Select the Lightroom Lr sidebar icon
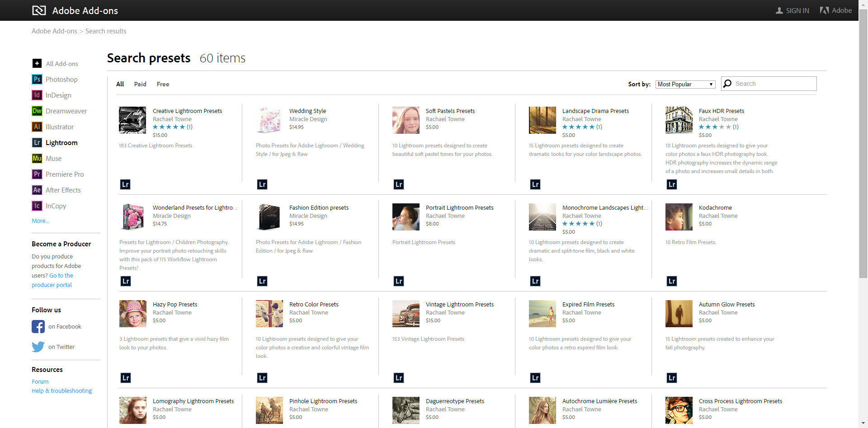 coord(37,143)
